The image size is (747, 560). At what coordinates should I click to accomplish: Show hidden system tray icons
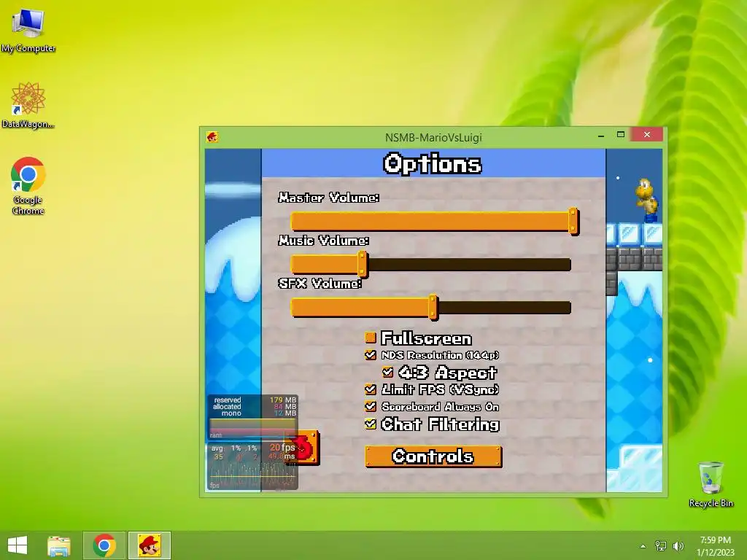coord(643,546)
